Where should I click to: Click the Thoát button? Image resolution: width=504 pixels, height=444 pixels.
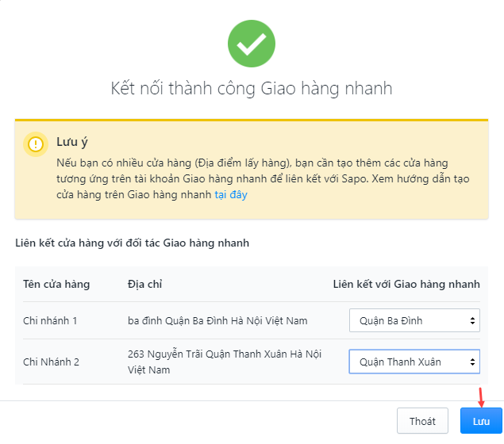click(x=422, y=421)
